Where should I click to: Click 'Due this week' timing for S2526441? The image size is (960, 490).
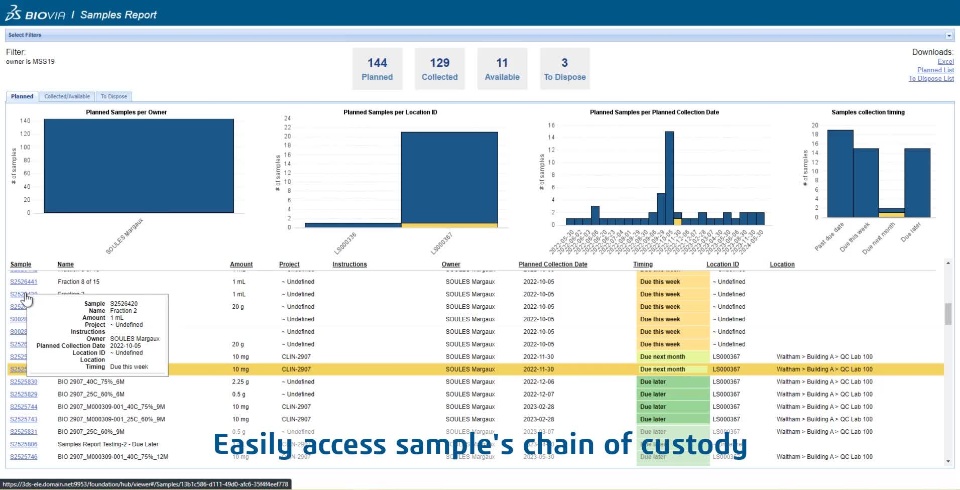(x=660, y=282)
